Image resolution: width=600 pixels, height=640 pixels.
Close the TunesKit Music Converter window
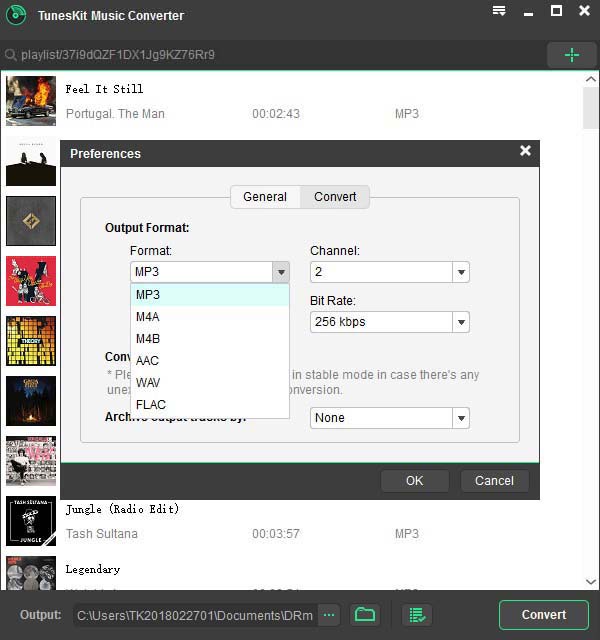point(584,11)
